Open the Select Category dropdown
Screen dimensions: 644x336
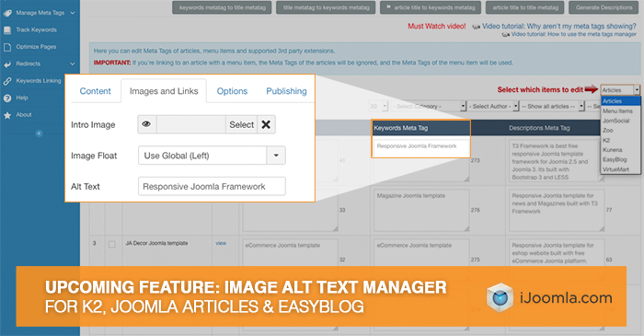(x=429, y=107)
